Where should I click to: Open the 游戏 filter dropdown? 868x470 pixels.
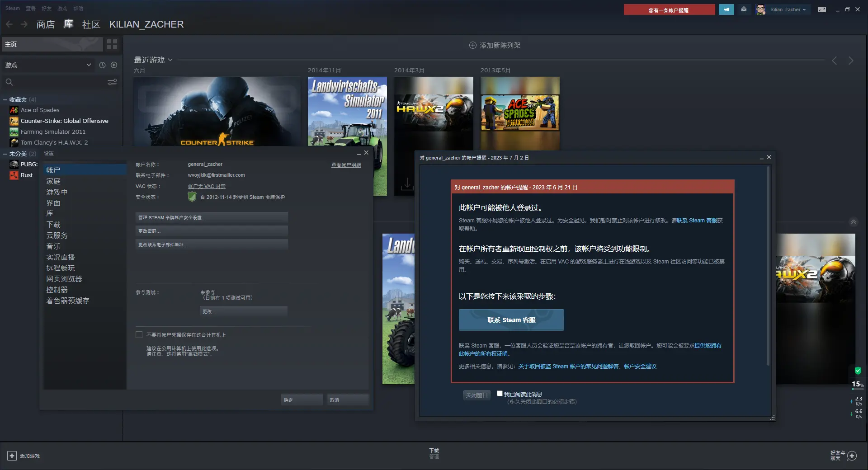[x=47, y=65]
